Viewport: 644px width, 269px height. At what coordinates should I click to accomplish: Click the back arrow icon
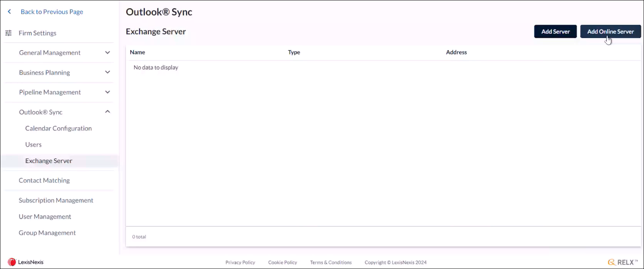point(10,12)
